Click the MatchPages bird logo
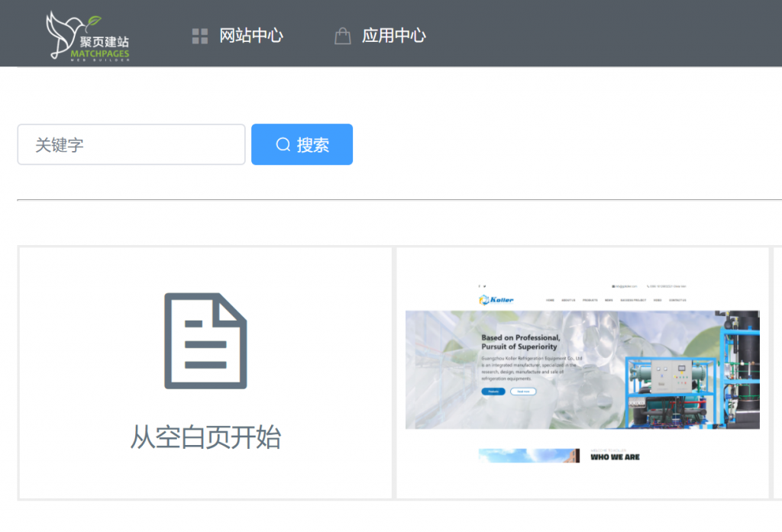Screen dimensions: 782x532 (86, 36)
